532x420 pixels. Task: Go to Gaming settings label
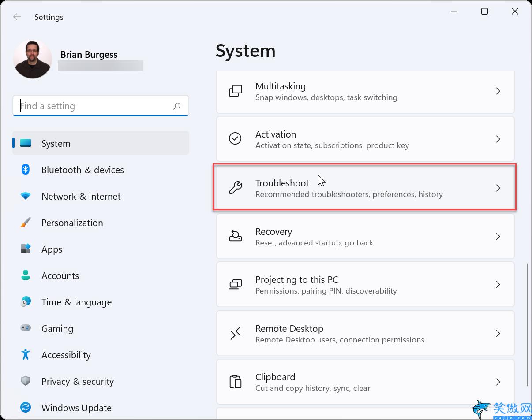[57, 329]
